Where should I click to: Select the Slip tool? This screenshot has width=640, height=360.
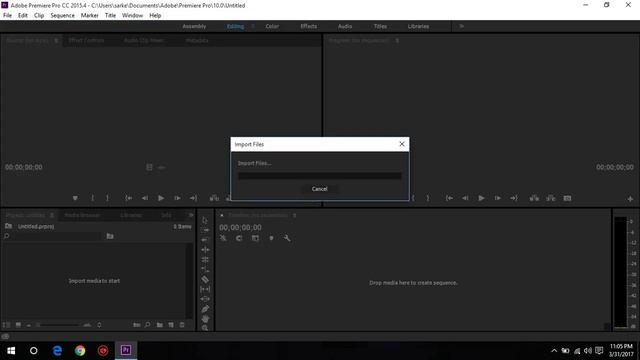tap(205, 289)
